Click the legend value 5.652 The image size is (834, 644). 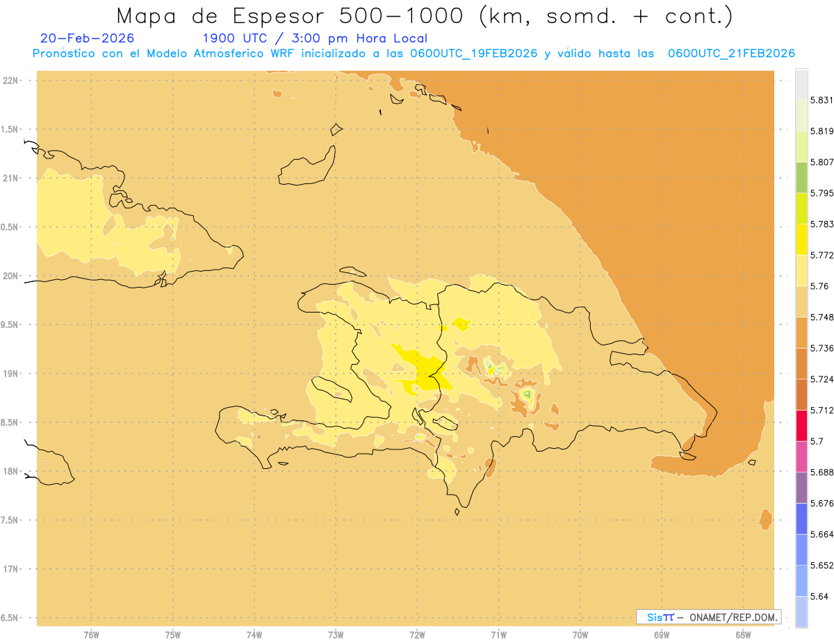(821, 565)
